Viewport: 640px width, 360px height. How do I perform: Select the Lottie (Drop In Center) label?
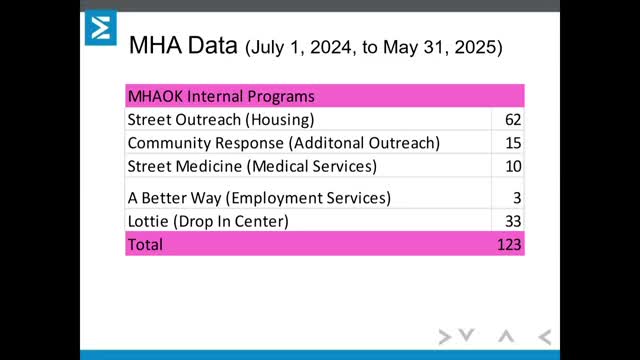pyautogui.click(x=208, y=221)
